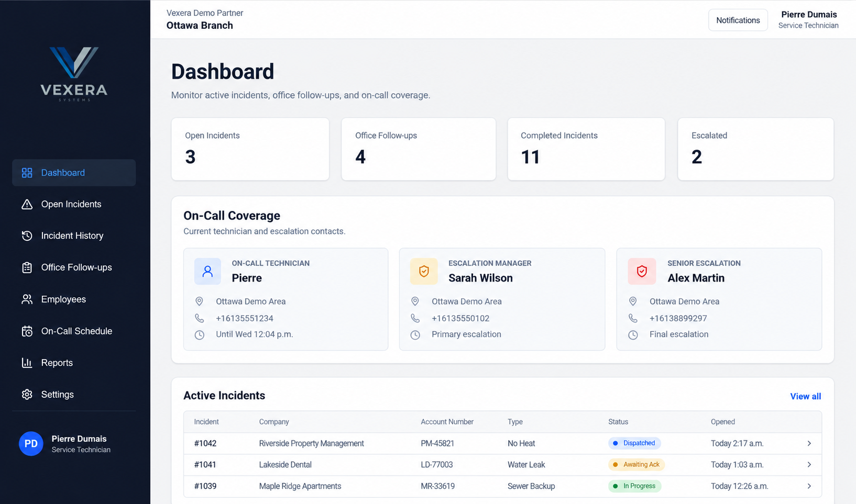The width and height of the screenshot is (856, 504).
Task: Click the clock icon beside Primary escalation
Action: click(x=415, y=335)
